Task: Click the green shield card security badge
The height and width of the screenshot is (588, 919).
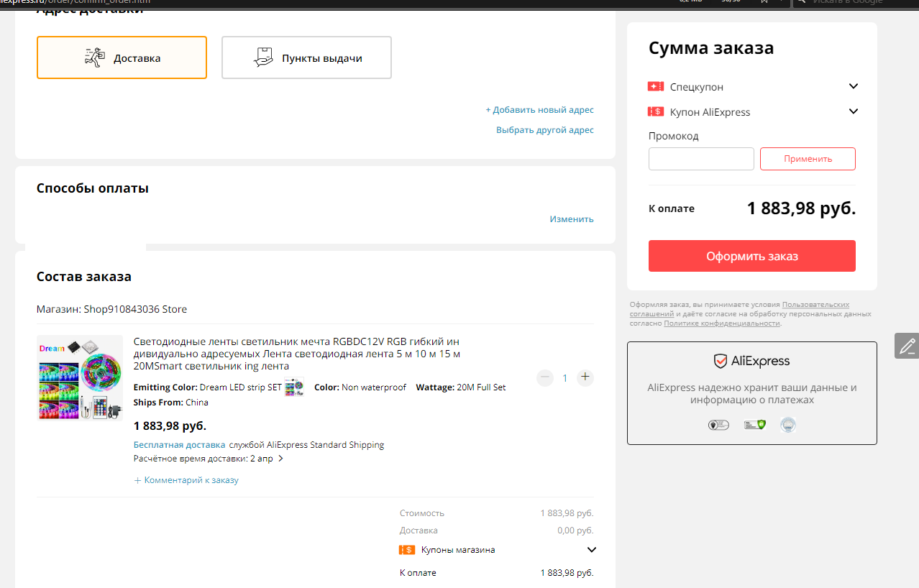Action: point(754,425)
